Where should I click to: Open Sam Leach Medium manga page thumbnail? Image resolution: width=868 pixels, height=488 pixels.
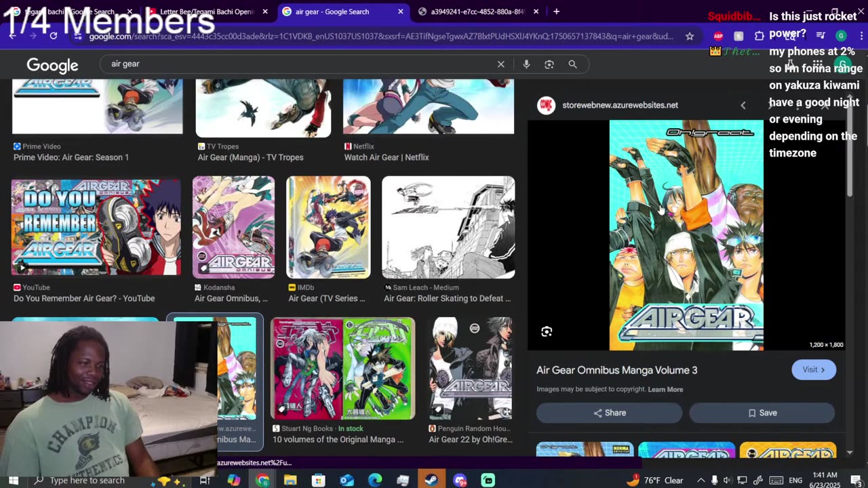(448, 227)
